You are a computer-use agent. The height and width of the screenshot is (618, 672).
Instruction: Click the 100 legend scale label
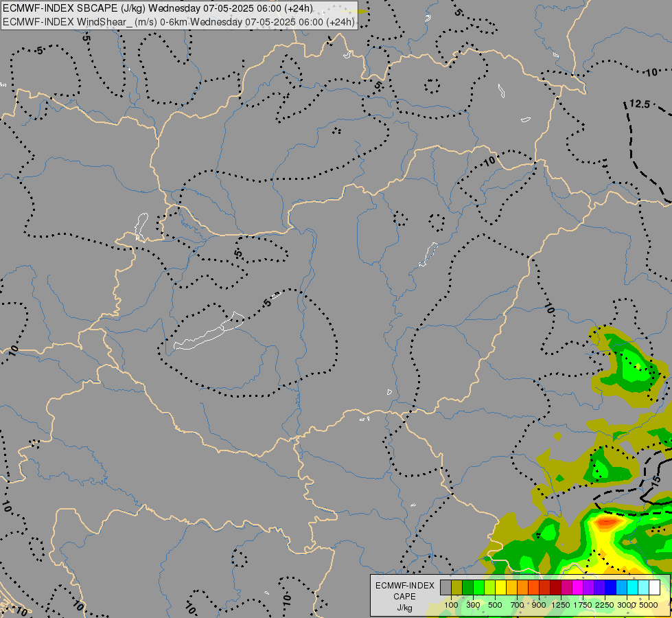451,605
